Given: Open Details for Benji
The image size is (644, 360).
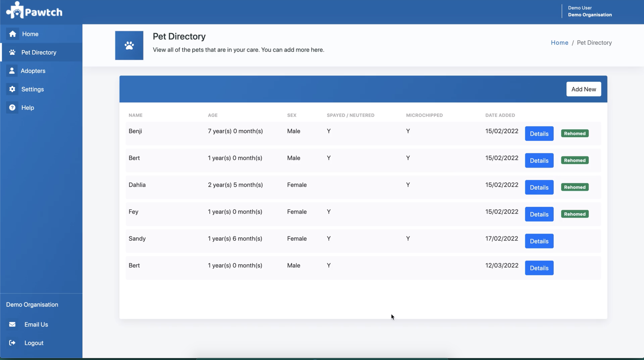Looking at the screenshot, I should tap(539, 134).
